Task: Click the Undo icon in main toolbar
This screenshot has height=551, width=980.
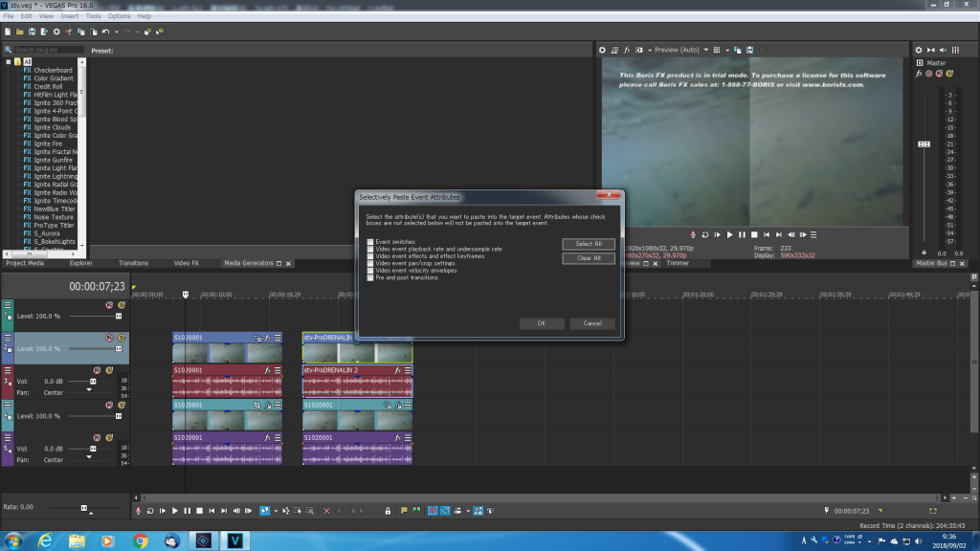Action: (x=106, y=32)
